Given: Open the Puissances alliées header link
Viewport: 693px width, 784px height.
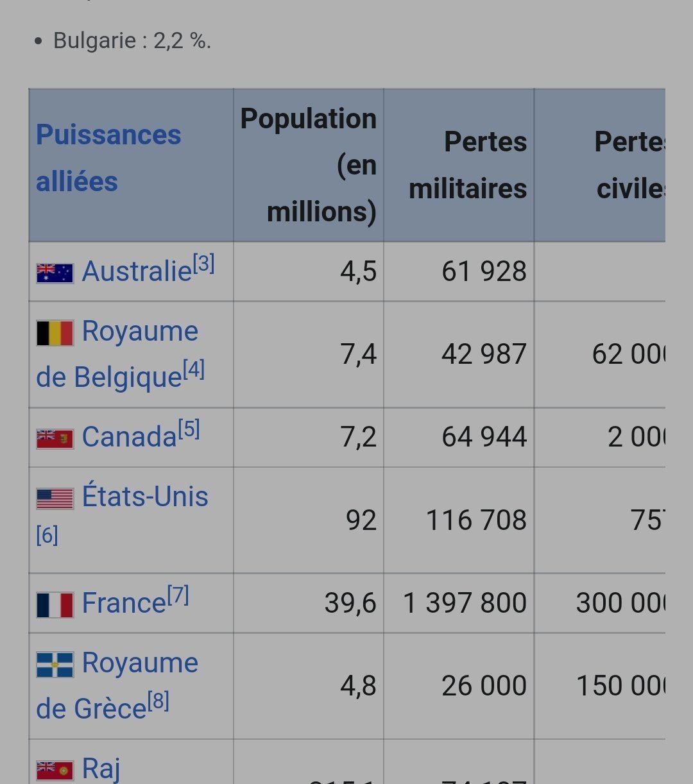Looking at the screenshot, I should point(108,158).
